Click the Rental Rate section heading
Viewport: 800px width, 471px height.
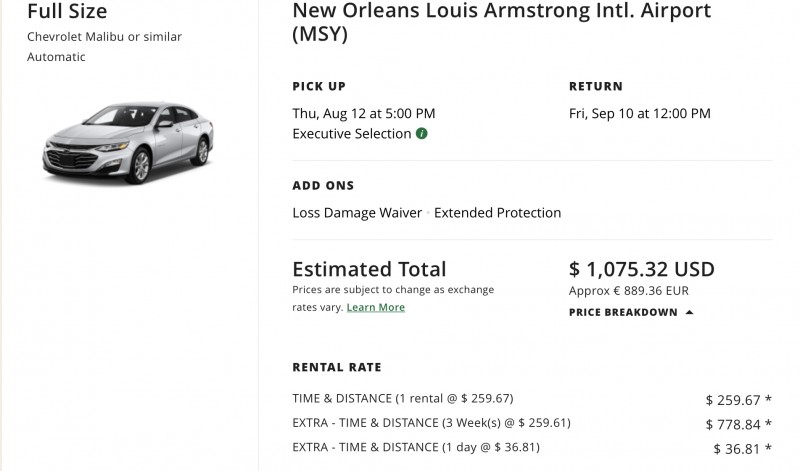pyautogui.click(x=336, y=367)
